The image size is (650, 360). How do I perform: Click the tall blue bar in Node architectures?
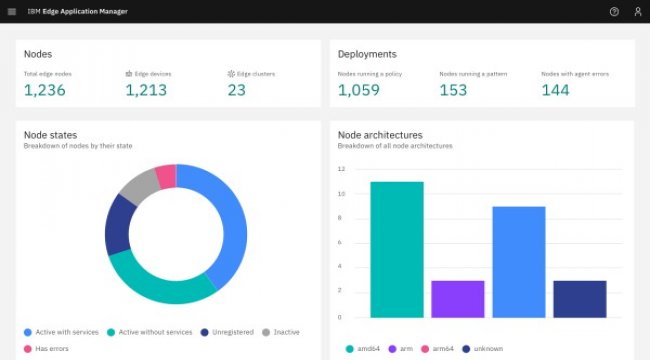click(519, 262)
